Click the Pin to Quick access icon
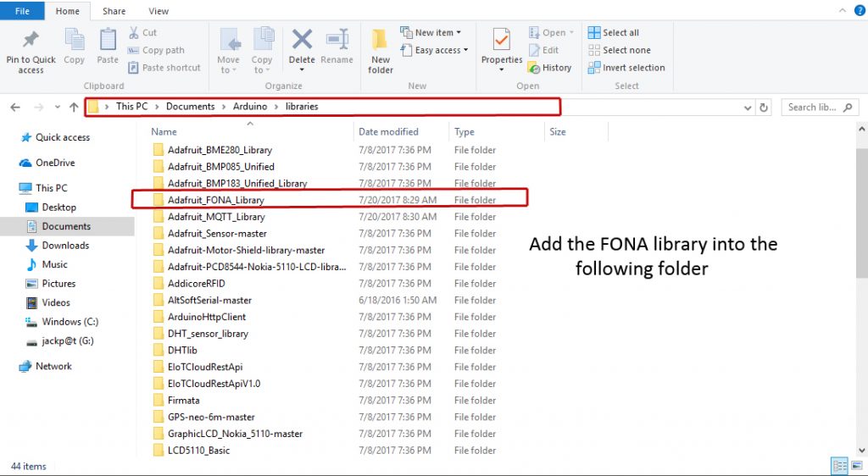The height and width of the screenshot is (476, 868). point(31,42)
